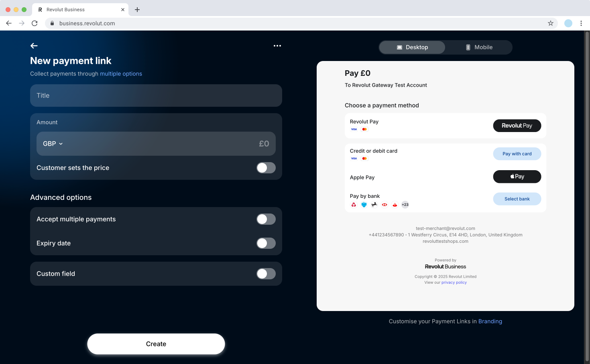The image size is (590, 364).
Task: Turn on the Custom field option
Action: pos(266,274)
